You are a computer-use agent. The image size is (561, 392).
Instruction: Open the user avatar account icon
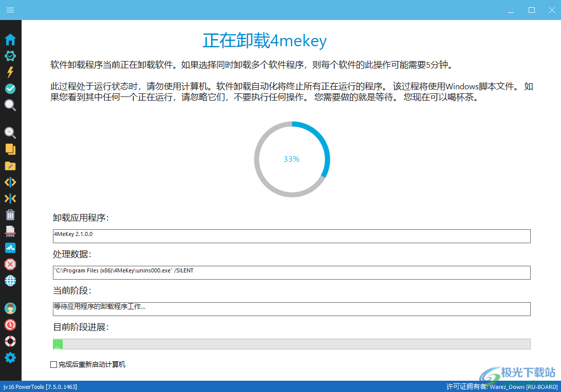[10, 308]
